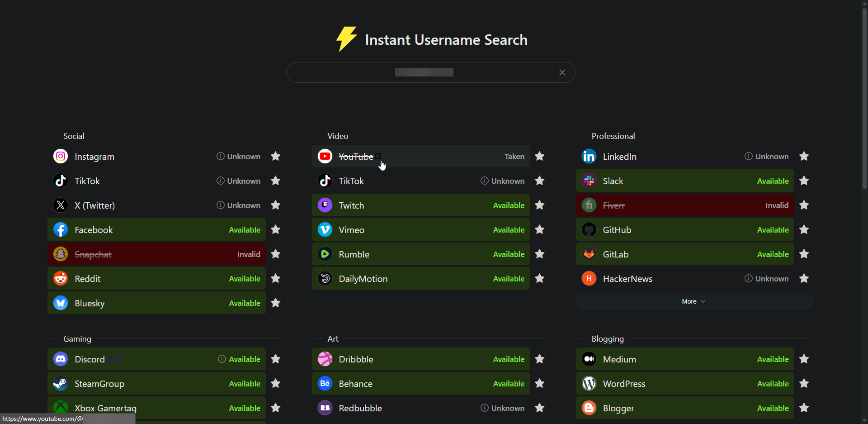Image resolution: width=868 pixels, height=424 pixels.
Task: Select the Dribbble result row
Action: click(420, 359)
